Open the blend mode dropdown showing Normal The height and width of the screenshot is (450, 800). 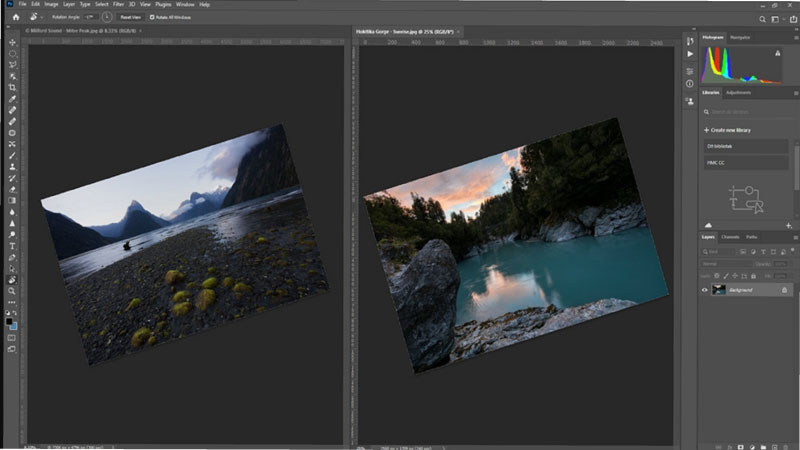coord(725,265)
